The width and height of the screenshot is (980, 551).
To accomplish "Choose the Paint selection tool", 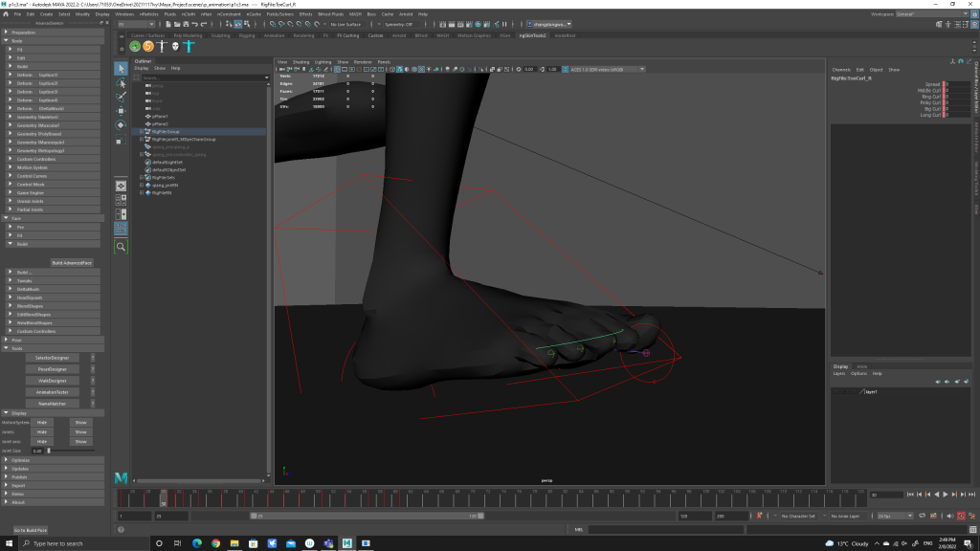I will 121,97.
